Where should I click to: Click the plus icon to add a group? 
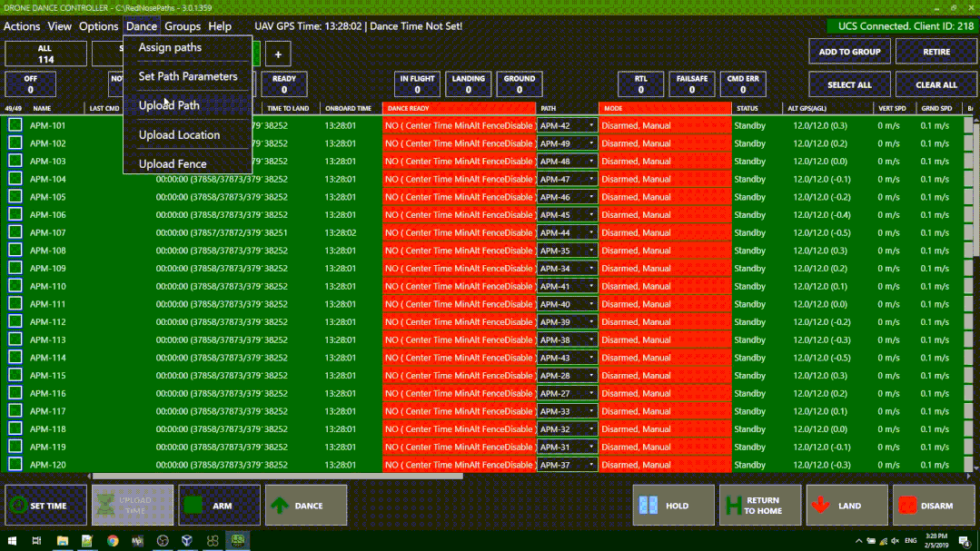278,54
